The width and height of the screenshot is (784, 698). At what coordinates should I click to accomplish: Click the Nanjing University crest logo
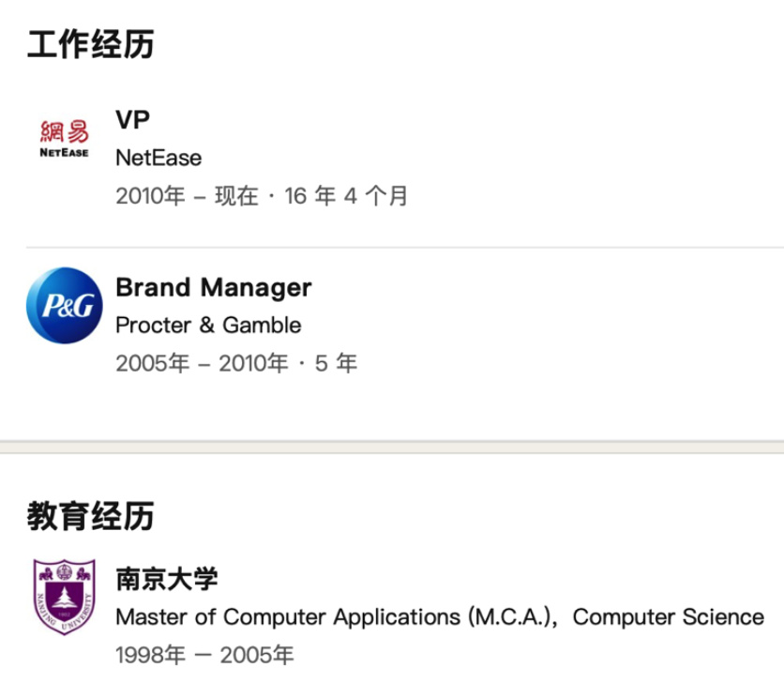pyautogui.click(x=65, y=597)
